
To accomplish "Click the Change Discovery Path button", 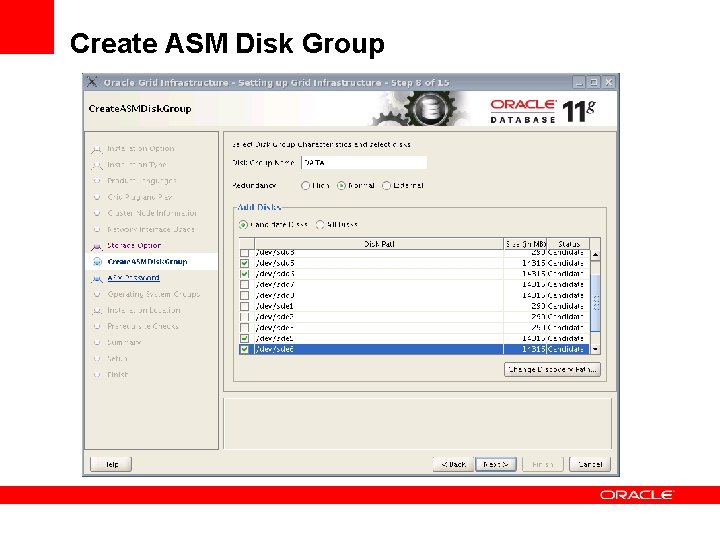I will point(552,369).
